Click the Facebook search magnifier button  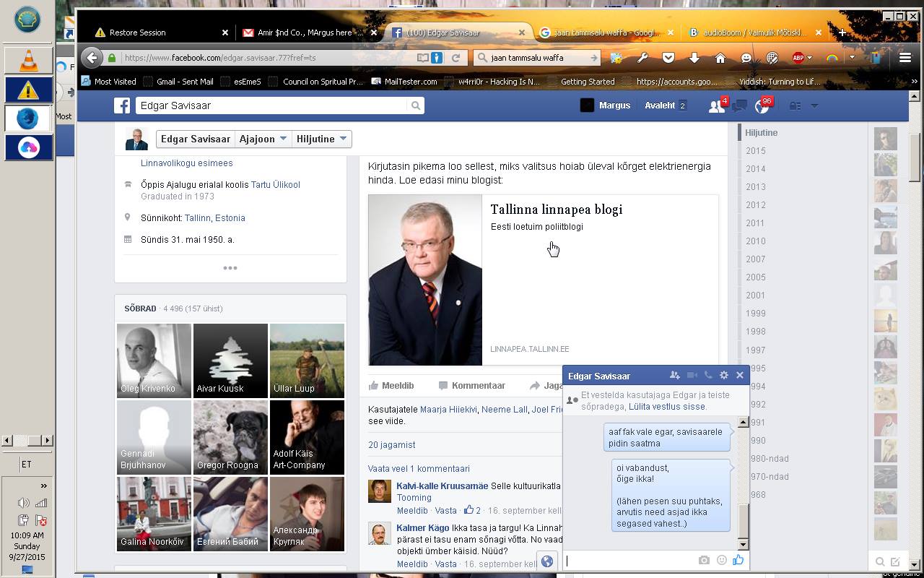pos(416,105)
